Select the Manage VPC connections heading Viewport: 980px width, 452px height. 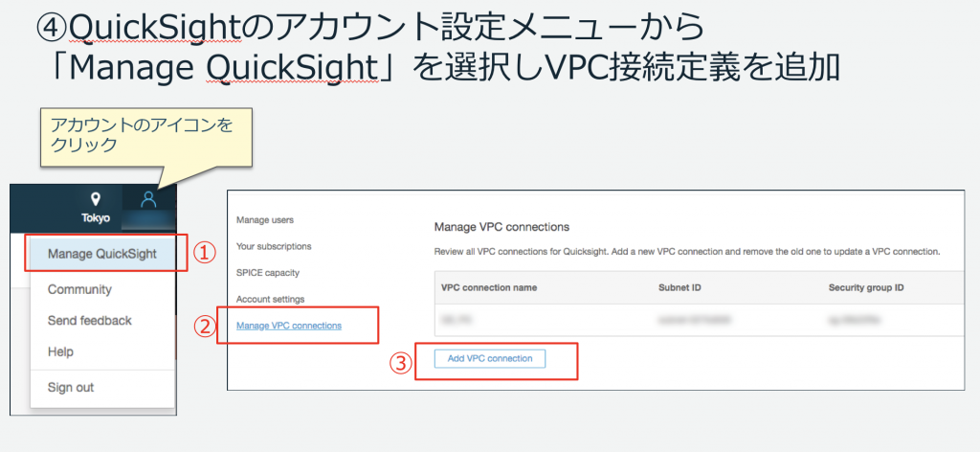tap(501, 226)
